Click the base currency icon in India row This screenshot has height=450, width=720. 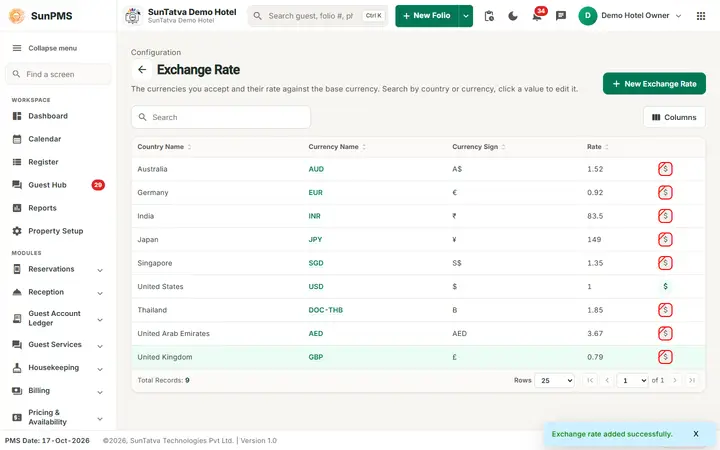pos(665,216)
